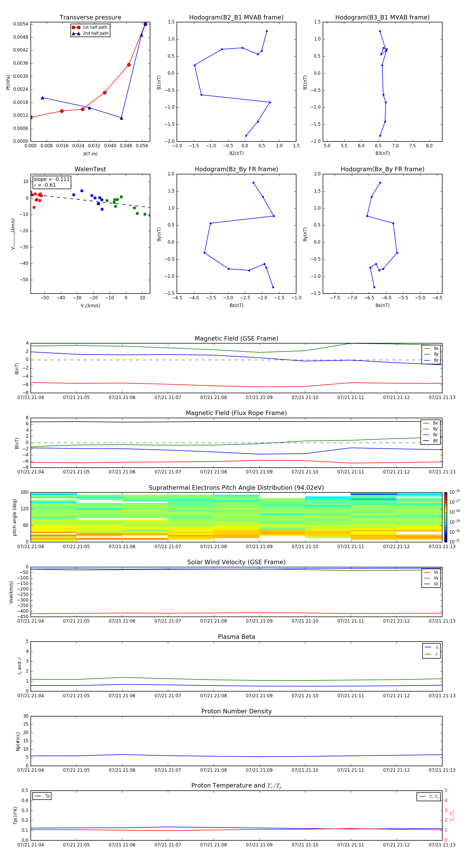Click the '1st half path' legend entry
Viewport: 473px width, 868px height.
click(x=90, y=27)
